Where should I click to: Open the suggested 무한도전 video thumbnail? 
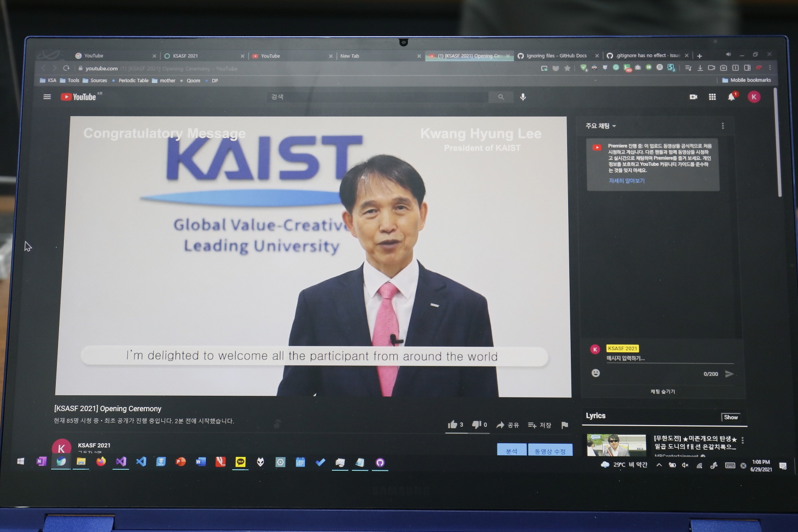pyautogui.click(x=616, y=445)
